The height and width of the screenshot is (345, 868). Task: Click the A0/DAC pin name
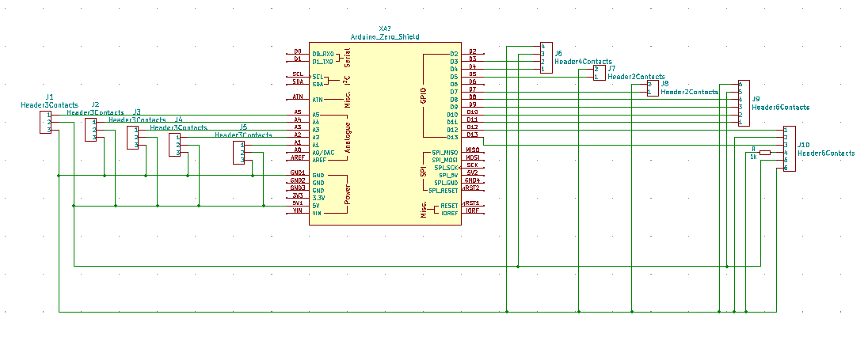324,153
